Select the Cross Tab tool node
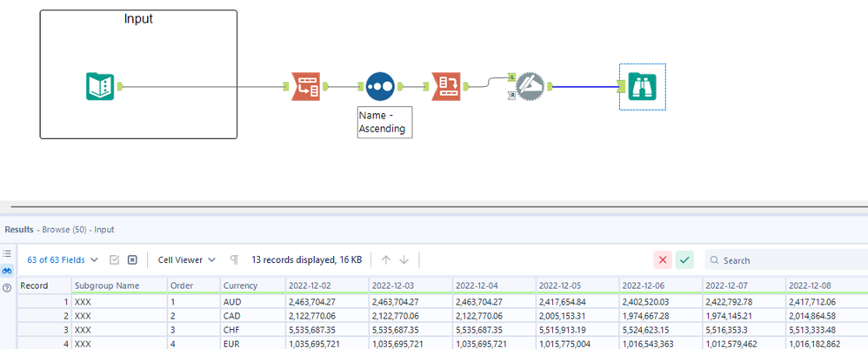This screenshot has height=349, width=868. (446, 86)
